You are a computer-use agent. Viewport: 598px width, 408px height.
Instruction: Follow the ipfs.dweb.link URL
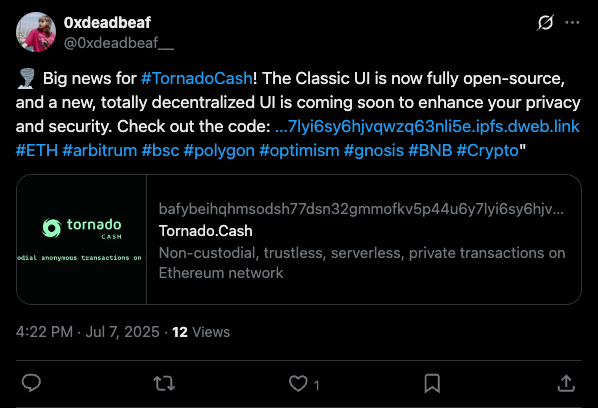427,127
